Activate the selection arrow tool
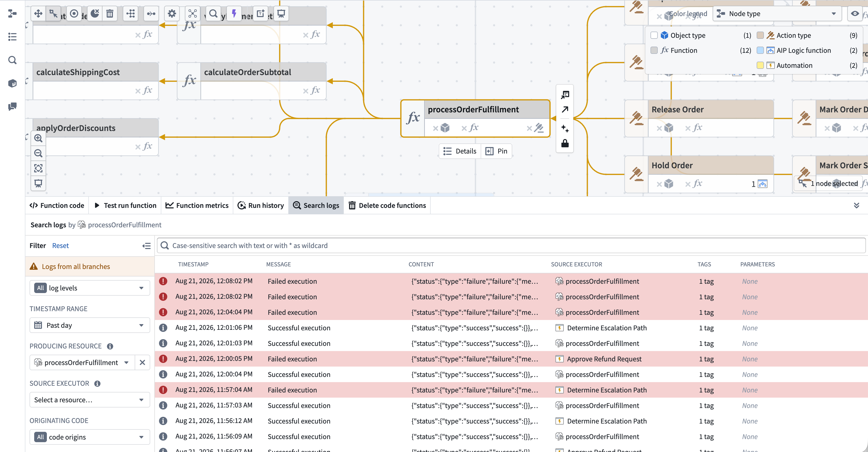The image size is (868, 452). pos(53,14)
